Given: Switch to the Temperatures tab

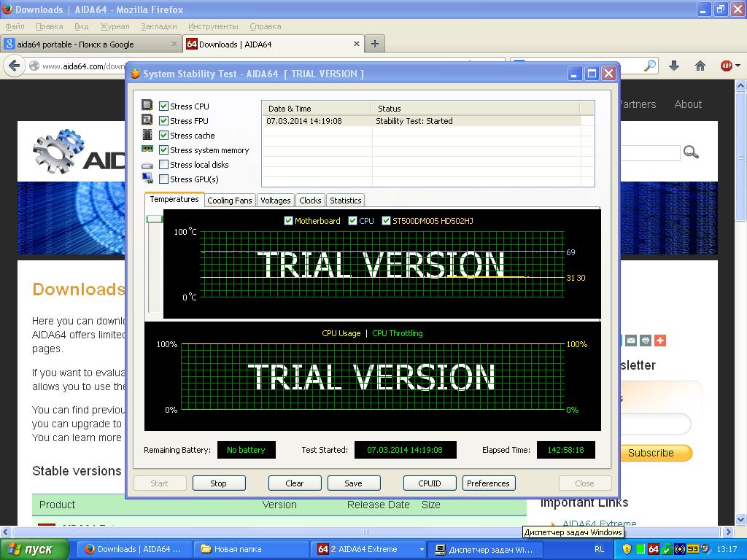Looking at the screenshot, I should click(x=174, y=199).
